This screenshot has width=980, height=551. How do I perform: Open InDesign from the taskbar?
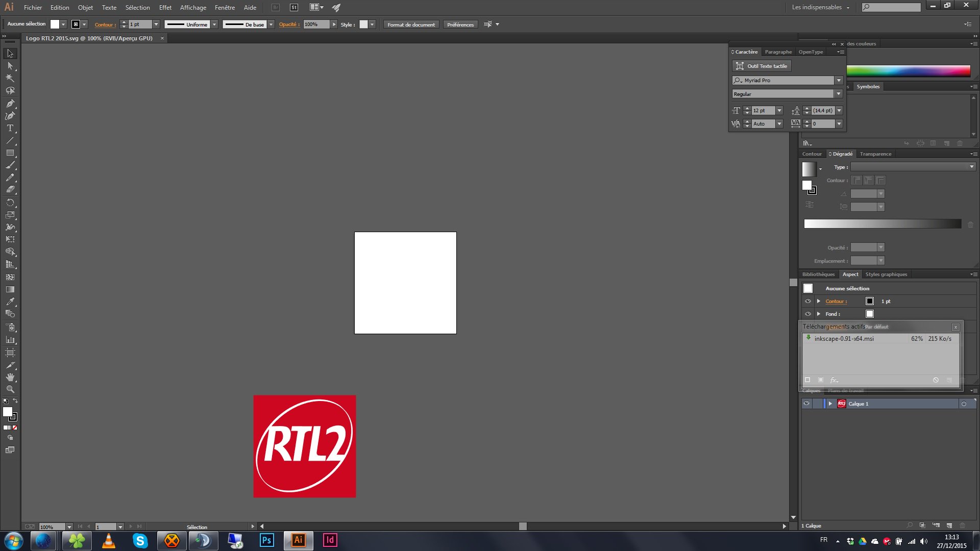(330, 540)
